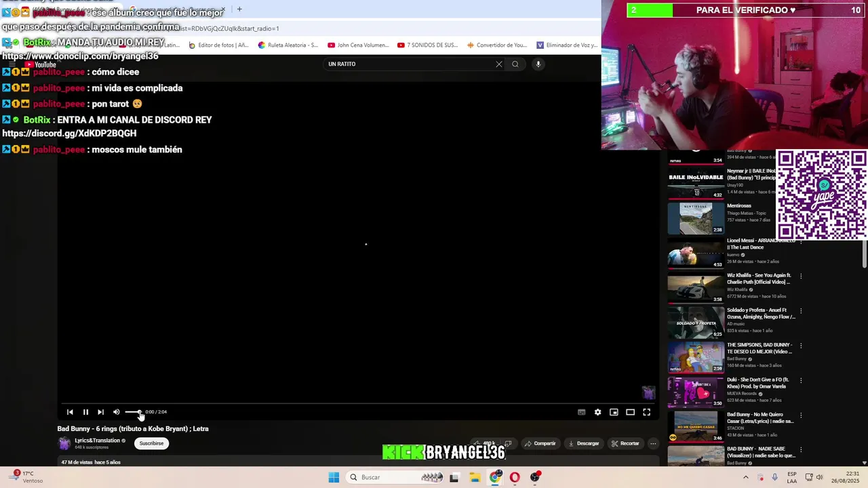Open Bad Bunny No Me Quiero Casar thumbnail

(x=696, y=426)
